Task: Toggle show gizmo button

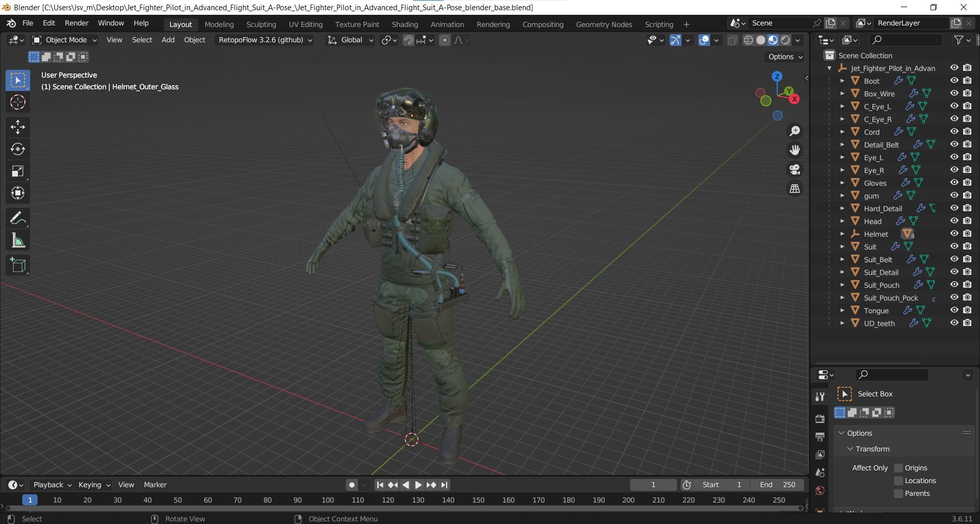Action: tap(675, 40)
